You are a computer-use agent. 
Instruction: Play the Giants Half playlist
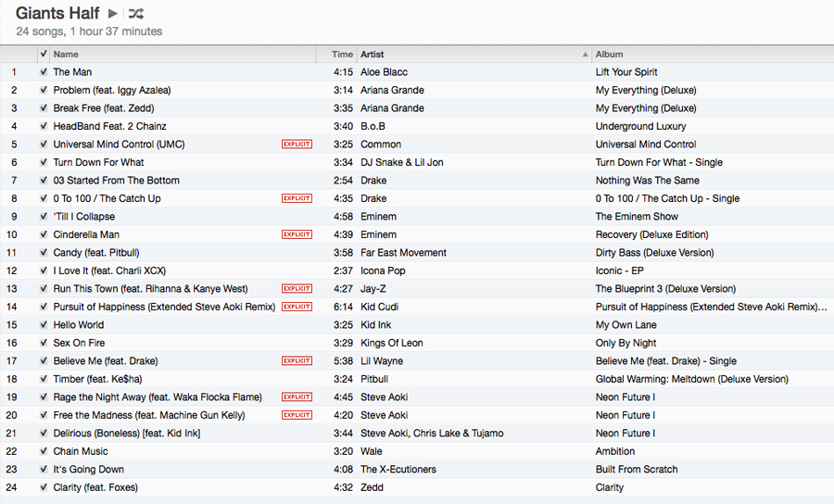point(113,13)
